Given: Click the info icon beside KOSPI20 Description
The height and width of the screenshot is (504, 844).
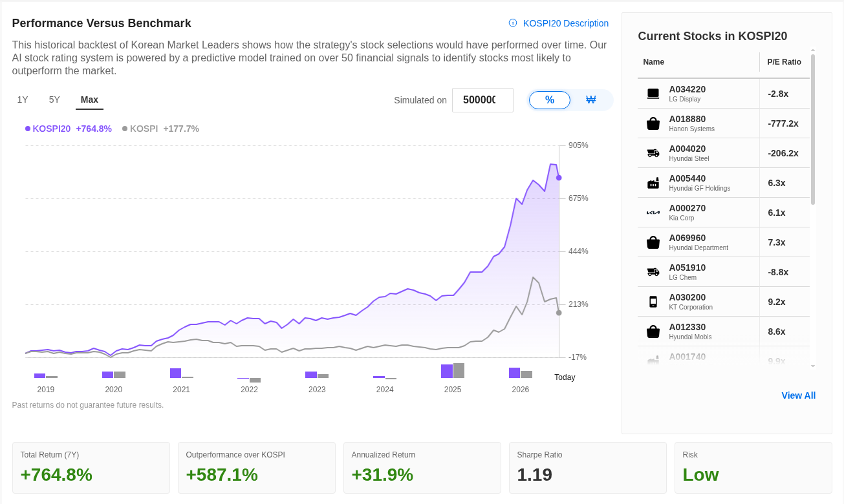Looking at the screenshot, I should point(513,23).
